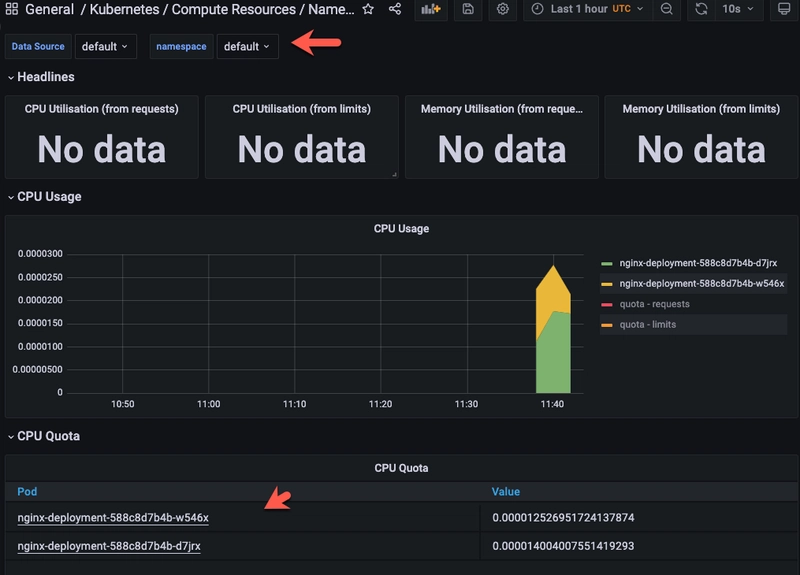
Task: Click the yellow nginx-deployment-588c8d7b4b-w546x legend color
Action: coord(606,284)
